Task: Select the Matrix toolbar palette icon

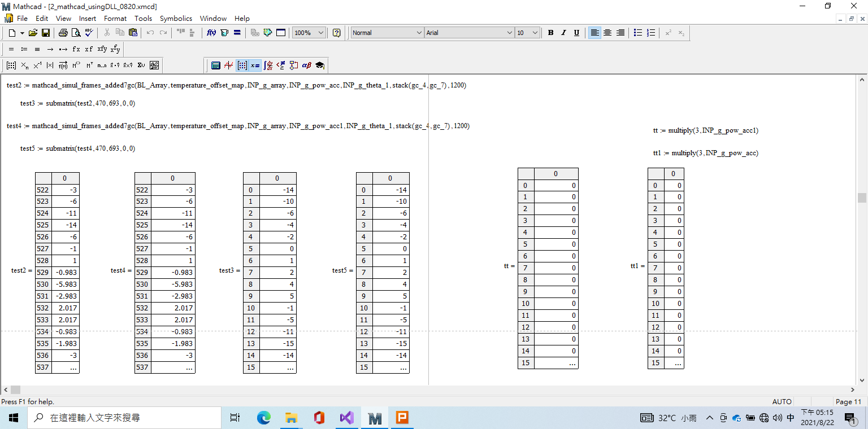Action: (242, 65)
